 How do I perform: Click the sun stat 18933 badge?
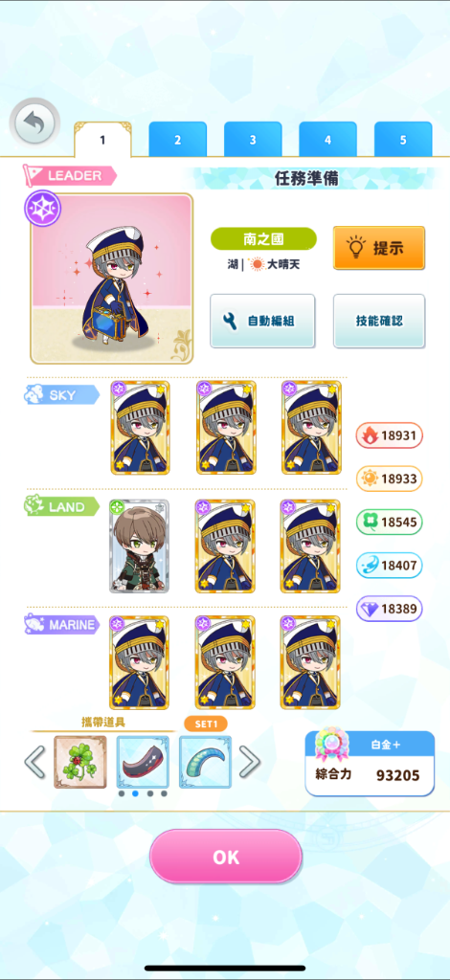(390, 479)
